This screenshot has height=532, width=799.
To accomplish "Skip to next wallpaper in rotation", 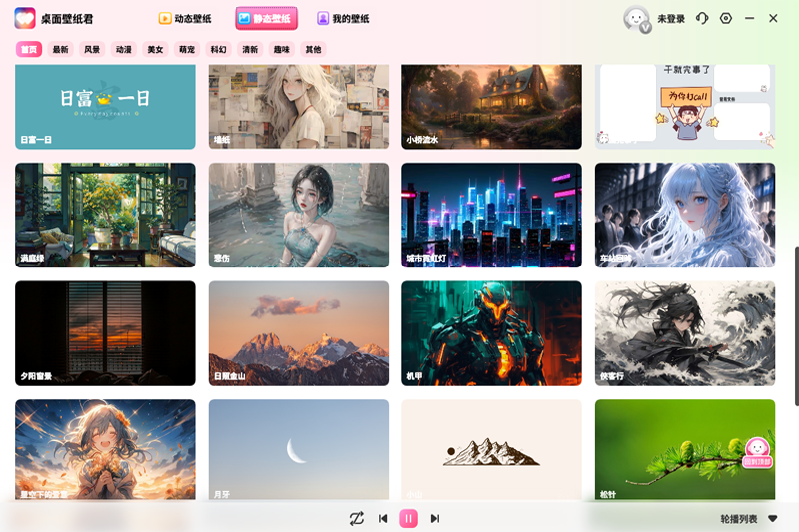I will pyautogui.click(x=435, y=518).
